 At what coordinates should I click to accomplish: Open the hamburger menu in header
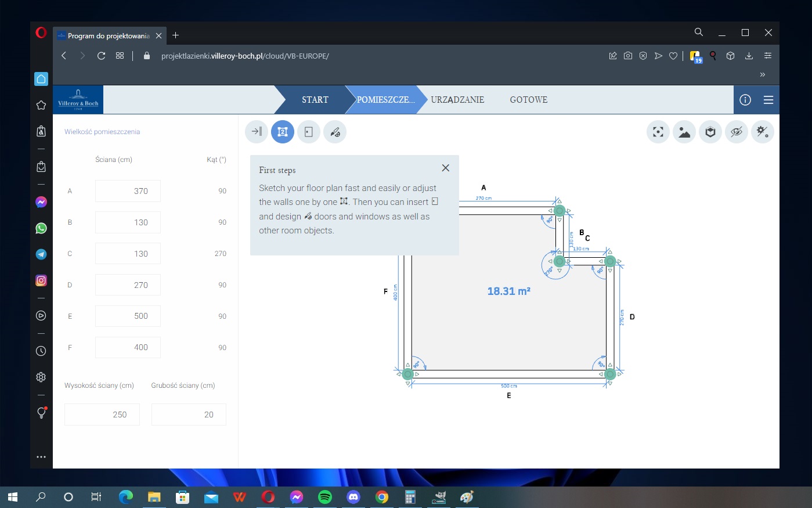click(768, 100)
